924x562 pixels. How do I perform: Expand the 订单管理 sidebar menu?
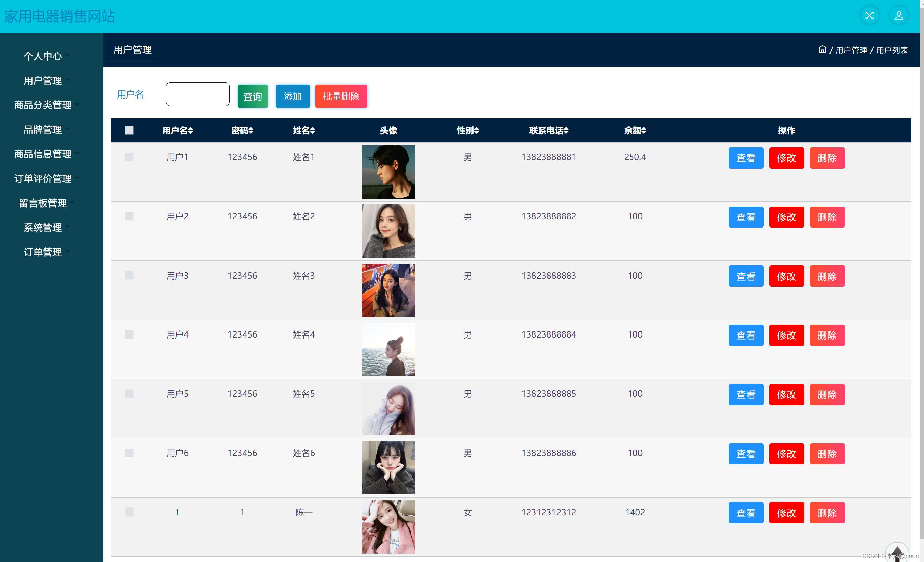click(x=43, y=252)
